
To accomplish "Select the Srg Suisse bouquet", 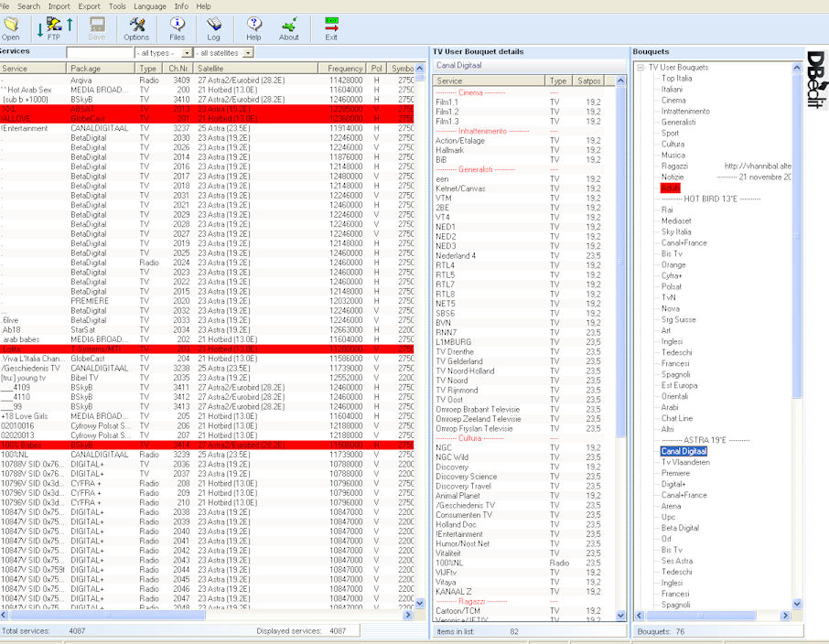I will pos(679,319).
